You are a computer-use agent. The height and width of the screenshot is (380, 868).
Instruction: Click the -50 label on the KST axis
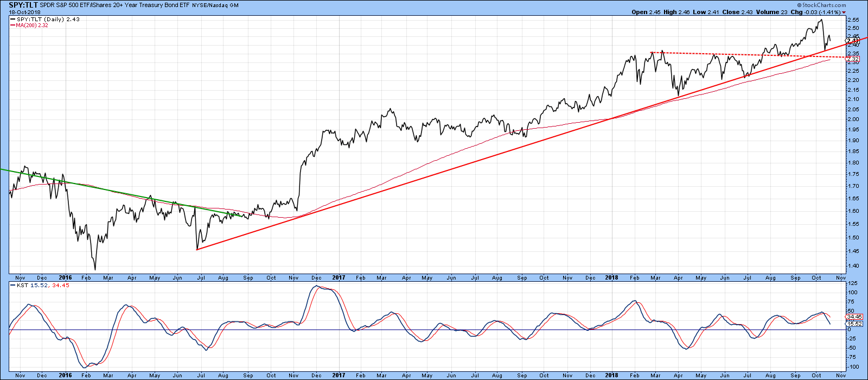(852, 348)
